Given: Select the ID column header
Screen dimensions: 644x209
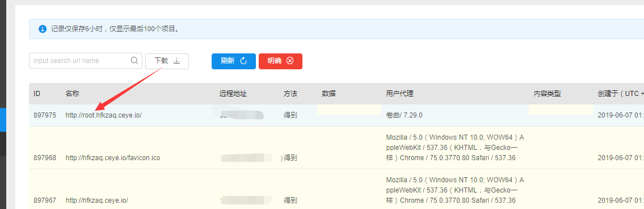Looking at the screenshot, I should pyautogui.click(x=37, y=93).
